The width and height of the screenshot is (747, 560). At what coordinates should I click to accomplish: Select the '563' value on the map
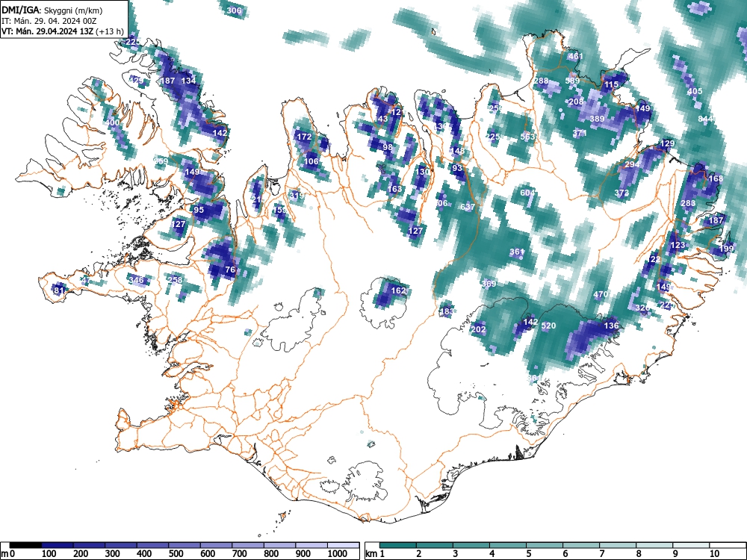coord(527,137)
